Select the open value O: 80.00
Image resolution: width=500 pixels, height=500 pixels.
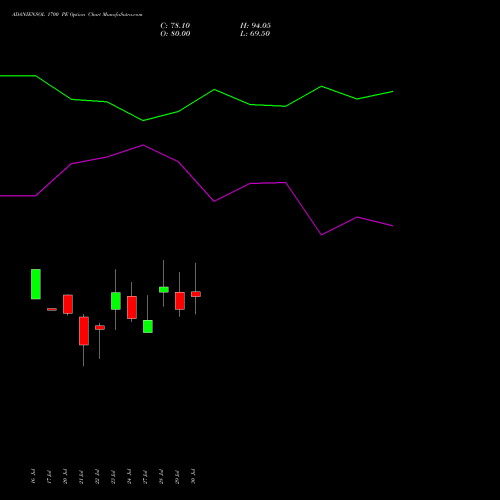point(175,34)
